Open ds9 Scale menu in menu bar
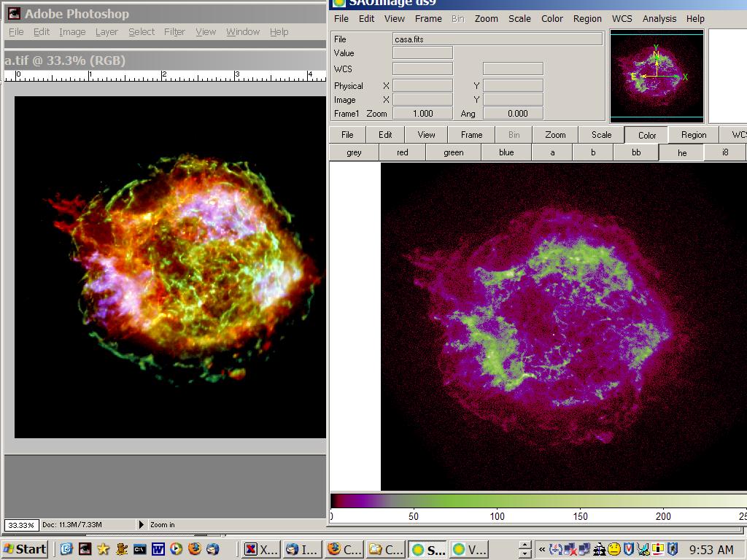Screen dimensions: 747x560 pyautogui.click(x=519, y=18)
